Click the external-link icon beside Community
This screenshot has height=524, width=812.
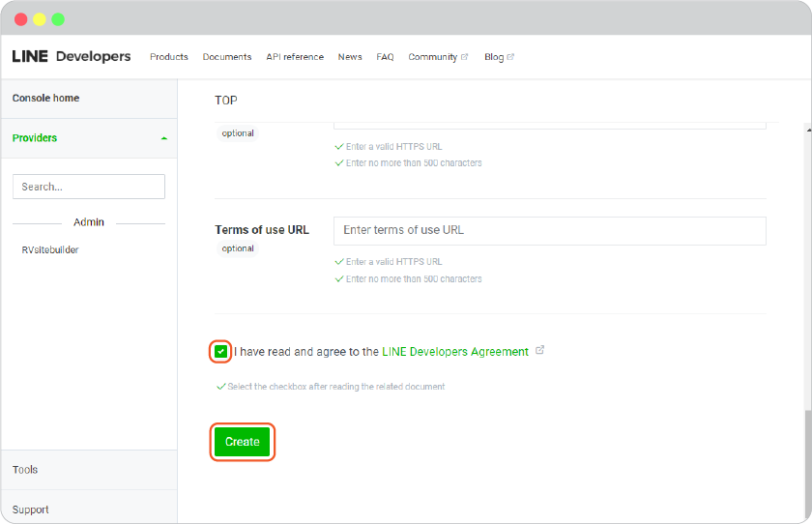[465, 57]
